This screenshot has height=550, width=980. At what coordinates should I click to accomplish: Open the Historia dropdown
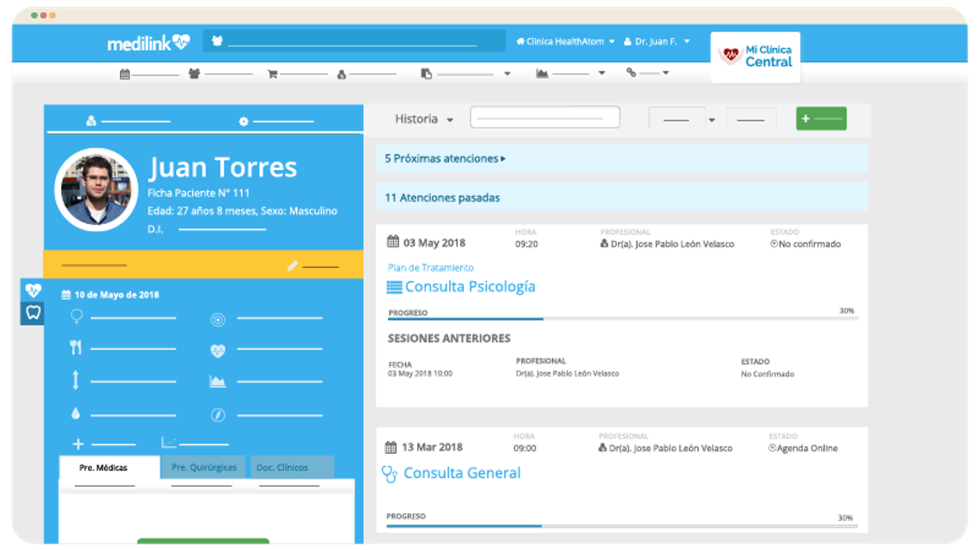(x=424, y=119)
